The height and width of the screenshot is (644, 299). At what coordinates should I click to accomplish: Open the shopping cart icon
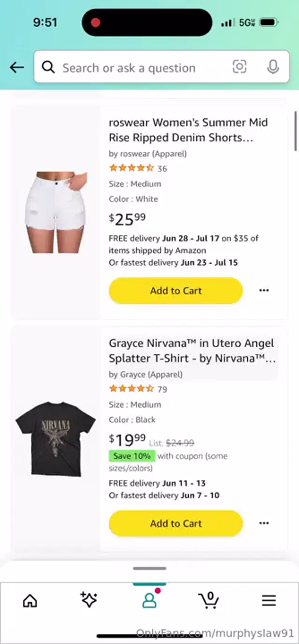208,600
